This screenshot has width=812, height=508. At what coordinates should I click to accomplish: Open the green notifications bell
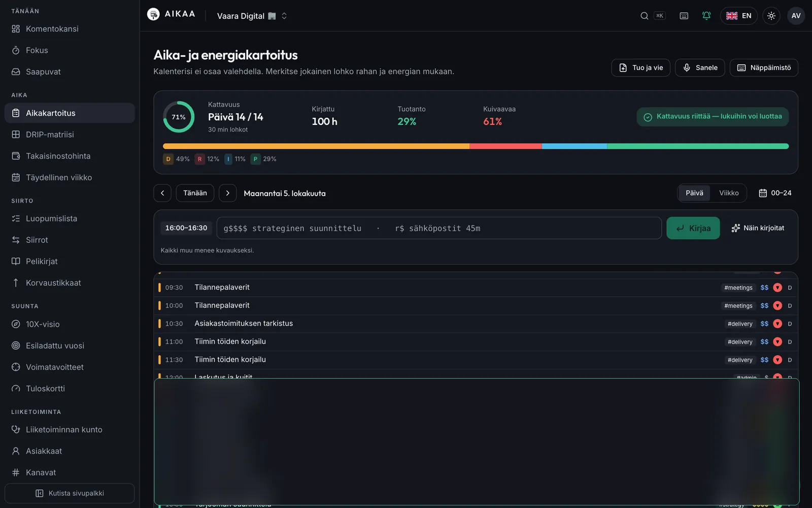[706, 16]
